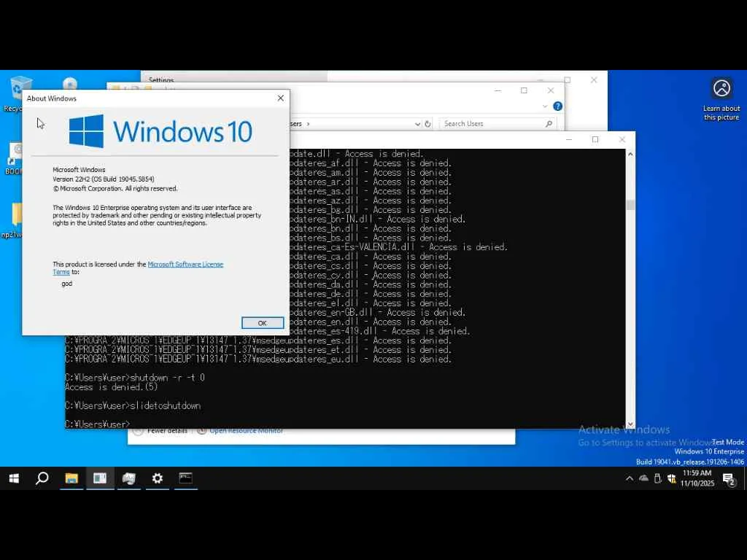
Task: Click search magnifier in Explorer search box
Action: [549, 124]
